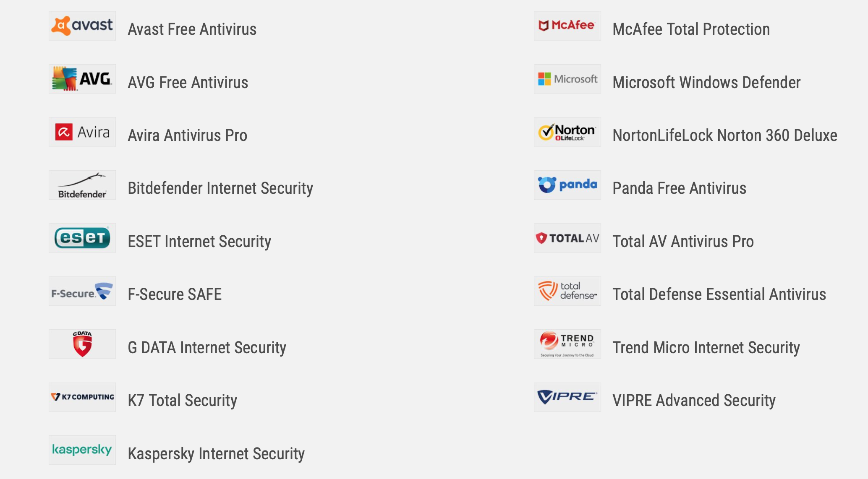This screenshot has height=479, width=868.
Task: Click the Bitdefender logo
Action: (82, 185)
